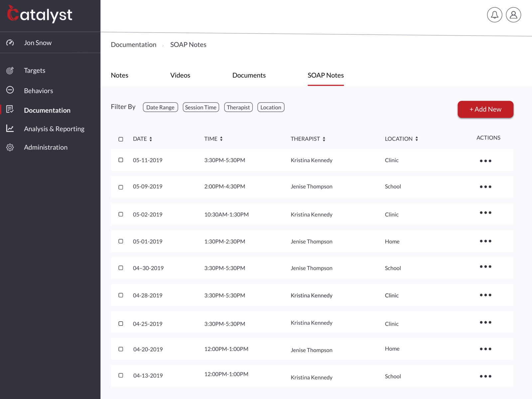Select the Targets sidebar icon
532x399 pixels.
10,70
